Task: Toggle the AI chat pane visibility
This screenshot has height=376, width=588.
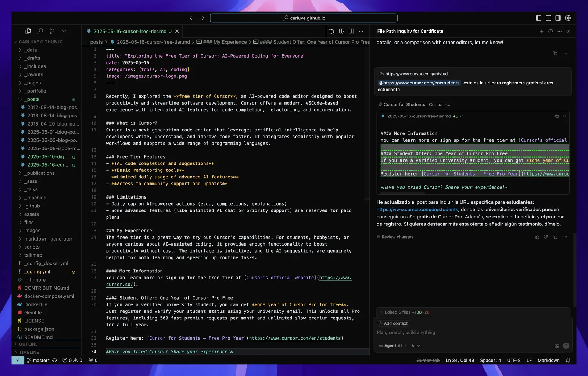Action: pyautogui.click(x=558, y=18)
